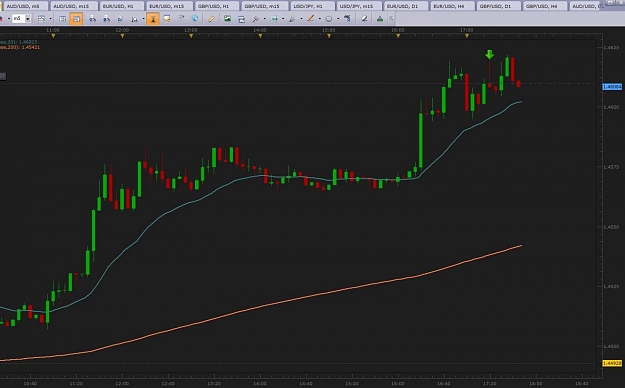Click the orange indicator label 1.45421
The height and width of the screenshot is (388, 625).
click(20, 47)
